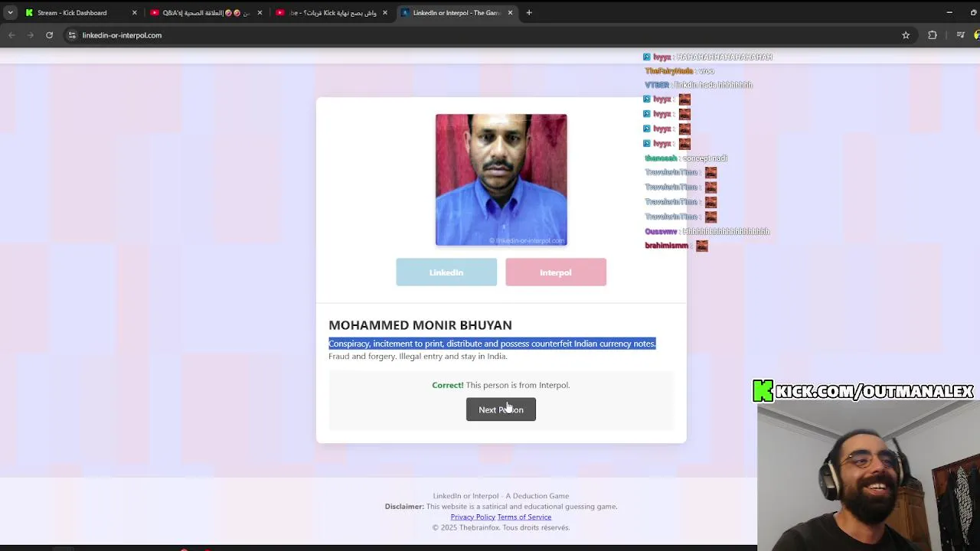Click brahimismm's chat emote
Viewport: 980px width, 551px height.
[702, 246]
